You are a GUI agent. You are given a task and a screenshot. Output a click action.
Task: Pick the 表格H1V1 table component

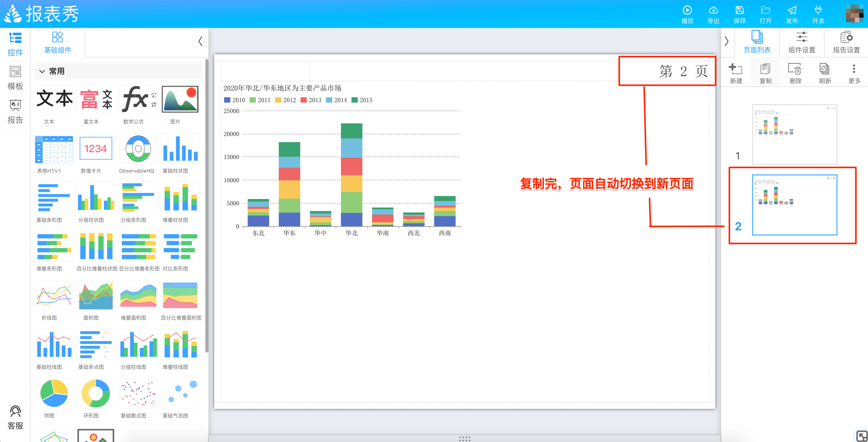[54, 149]
